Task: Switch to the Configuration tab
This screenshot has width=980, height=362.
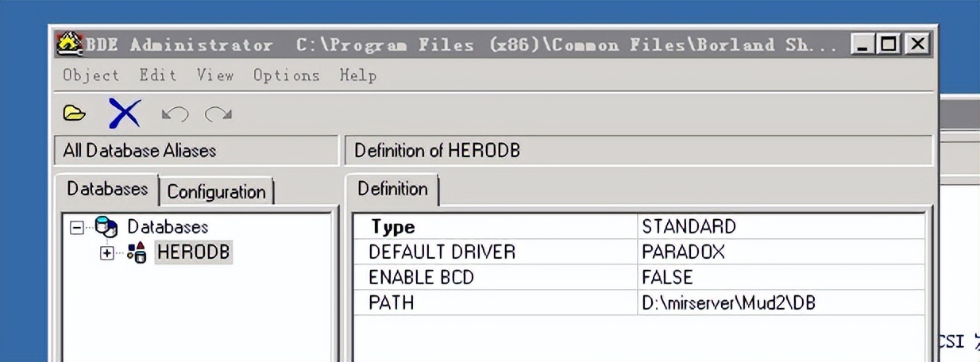Action: pos(216,191)
